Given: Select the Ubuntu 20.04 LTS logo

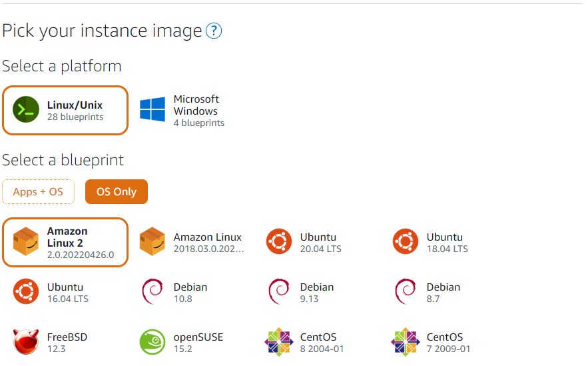Looking at the screenshot, I should tap(279, 241).
